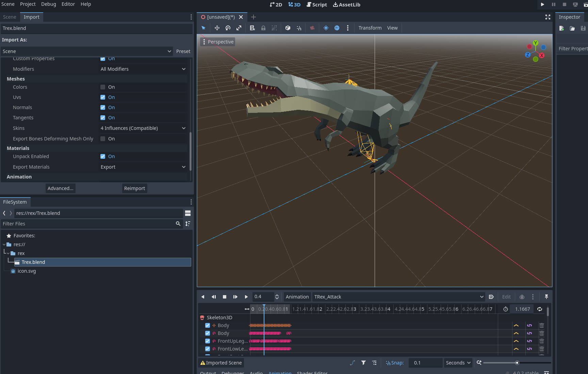
Task: Enable the Colors checkbox under Meshes
Action: click(x=103, y=87)
